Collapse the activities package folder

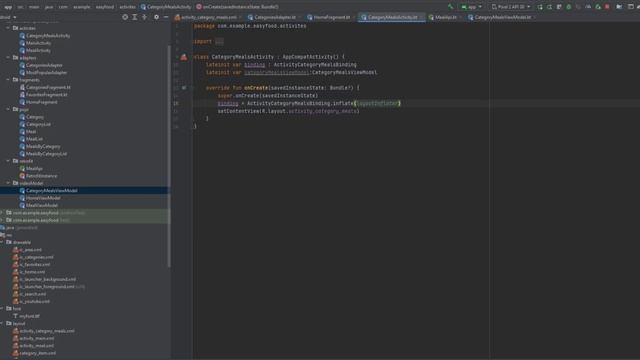[8, 28]
